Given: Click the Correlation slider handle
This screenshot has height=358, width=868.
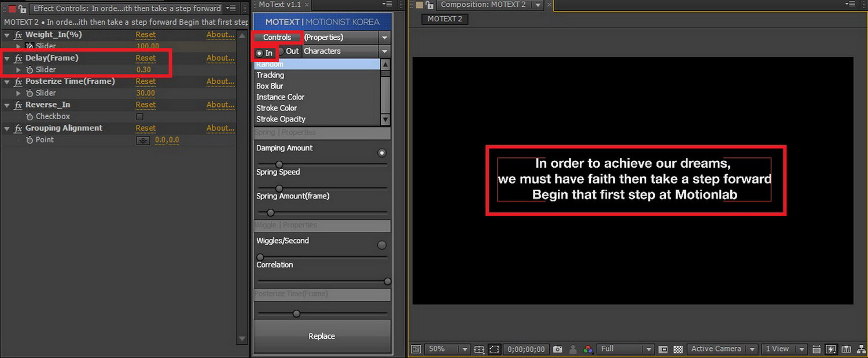Looking at the screenshot, I should (x=388, y=282).
